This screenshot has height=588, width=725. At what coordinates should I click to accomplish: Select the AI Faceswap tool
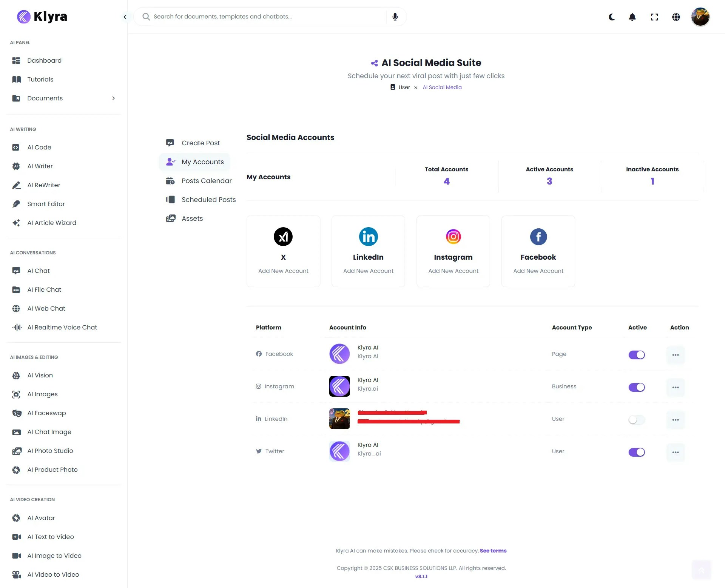pyautogui.click(x=46, y=413)
